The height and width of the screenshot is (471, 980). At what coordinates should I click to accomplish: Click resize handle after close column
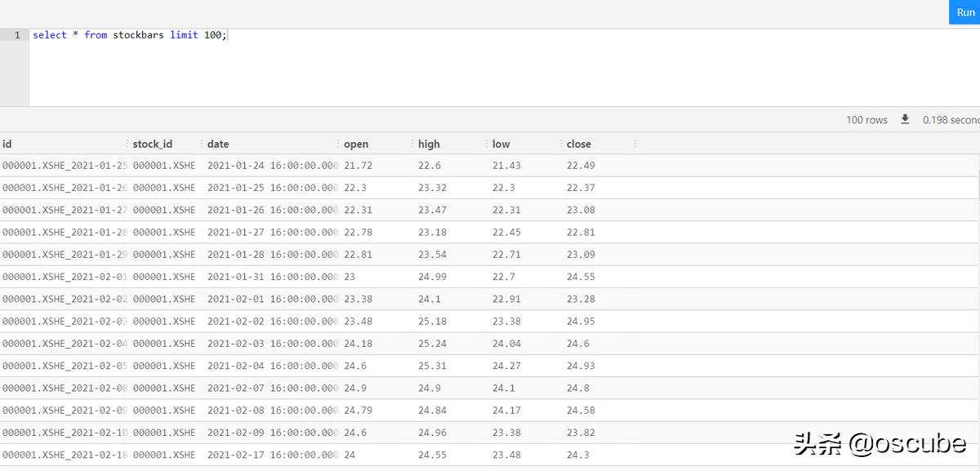pos(635,144)
